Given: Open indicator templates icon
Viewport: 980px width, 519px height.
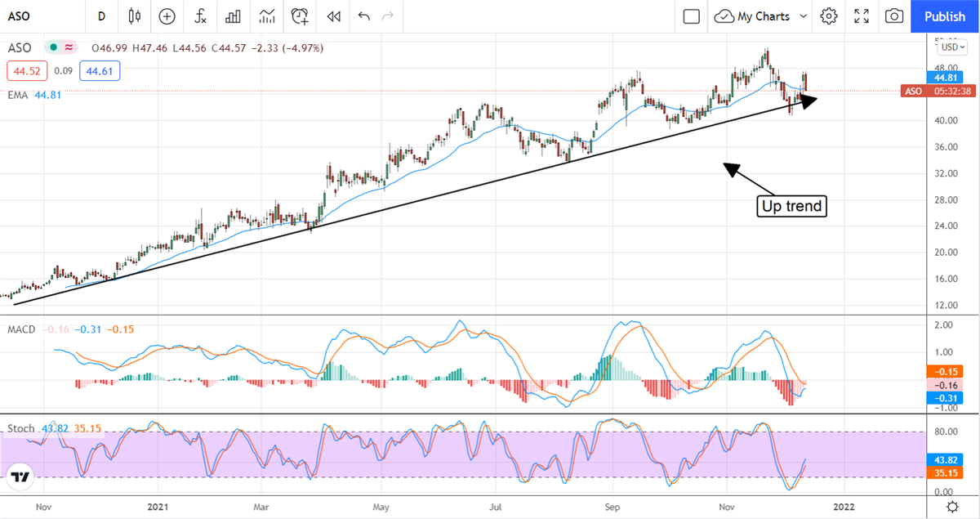Looking at the screenshot, I should click(267, 16).
